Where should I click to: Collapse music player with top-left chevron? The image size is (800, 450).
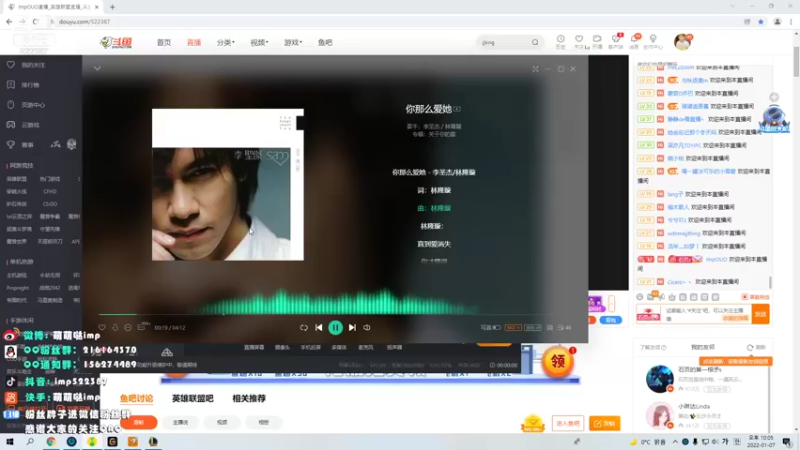pyautogui.click(x=97, y=68)
